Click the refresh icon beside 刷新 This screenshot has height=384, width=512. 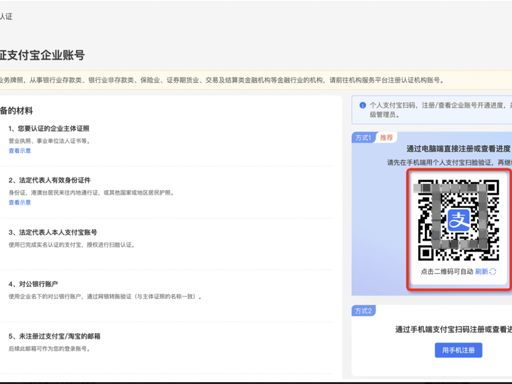(x=493, y=272)
